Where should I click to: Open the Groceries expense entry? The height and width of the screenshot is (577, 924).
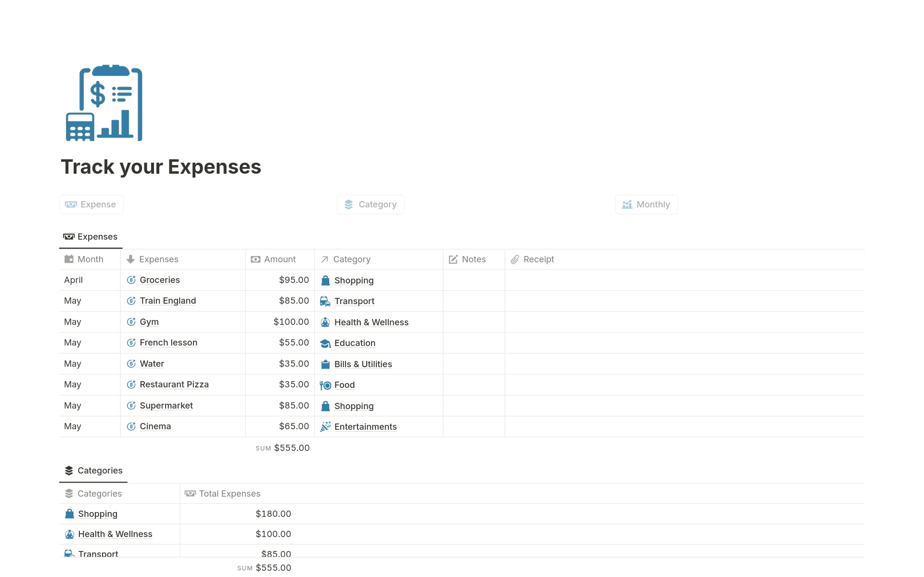(x=159, y=280)
